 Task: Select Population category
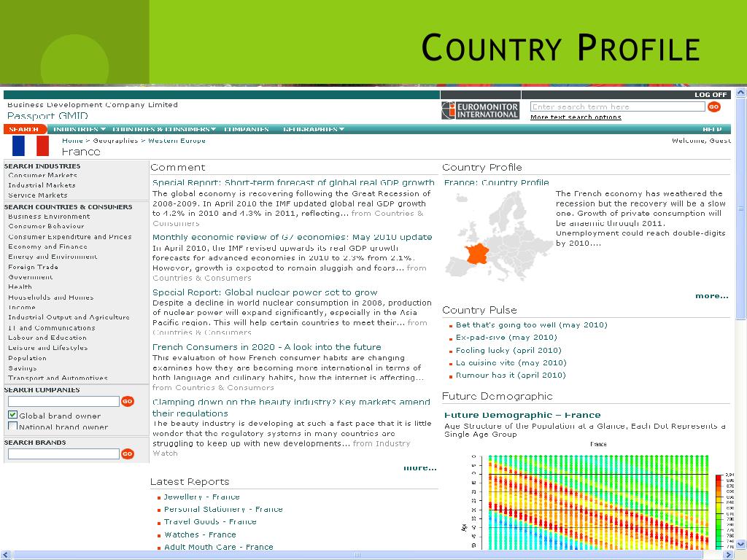point(27,358)
